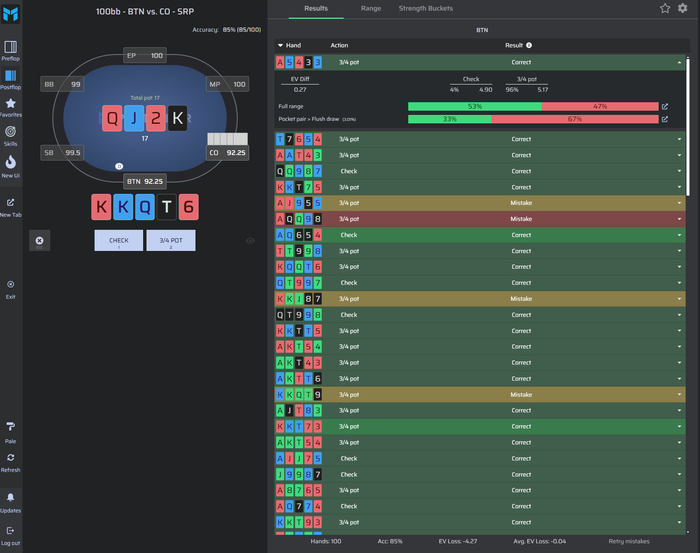Expand the T7654 hand row

679,139
